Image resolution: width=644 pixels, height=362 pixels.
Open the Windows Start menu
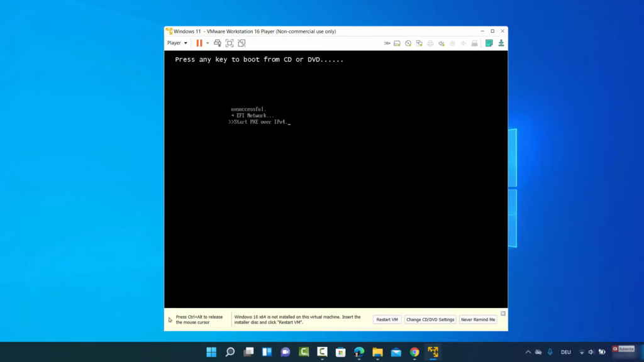point(211,352)
